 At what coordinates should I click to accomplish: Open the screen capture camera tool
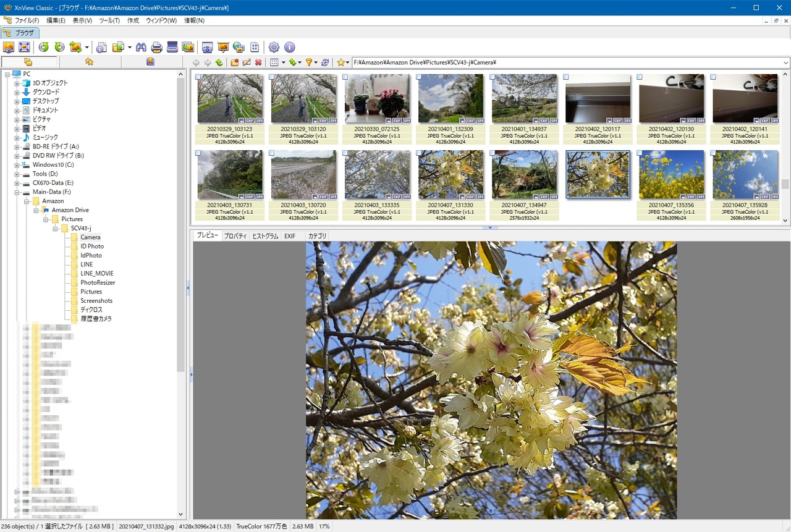(x=208, y=47)
